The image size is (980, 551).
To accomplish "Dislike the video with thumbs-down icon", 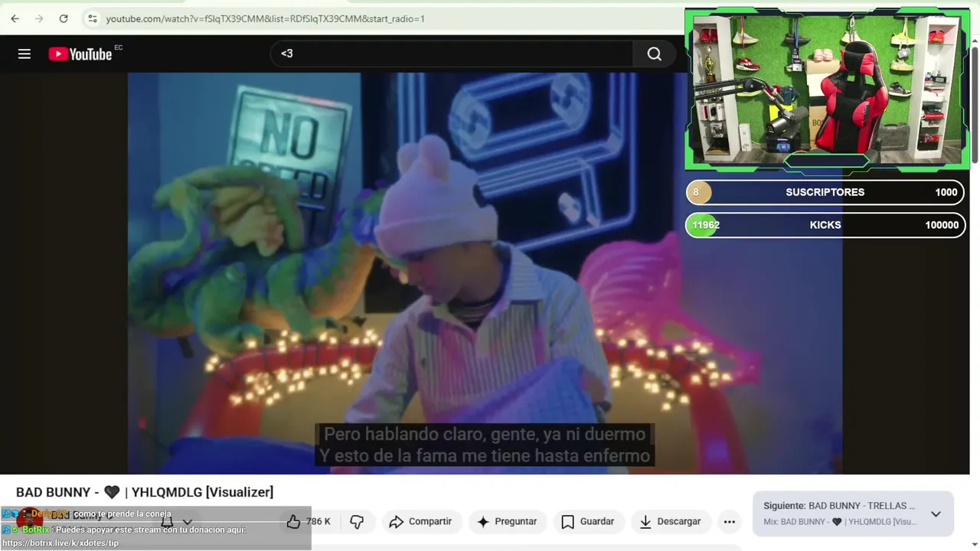I will 357,521.
